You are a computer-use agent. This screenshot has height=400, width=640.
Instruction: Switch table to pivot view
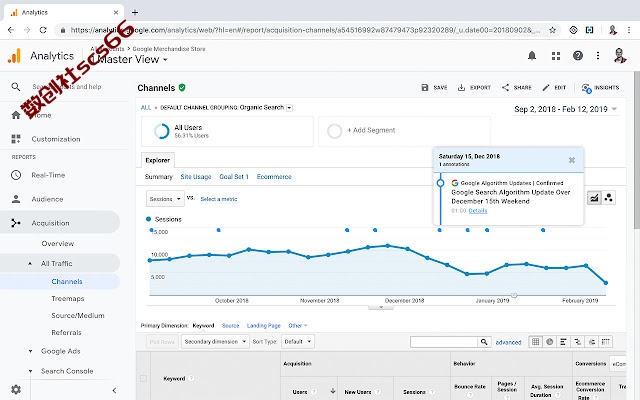[606, 342]
